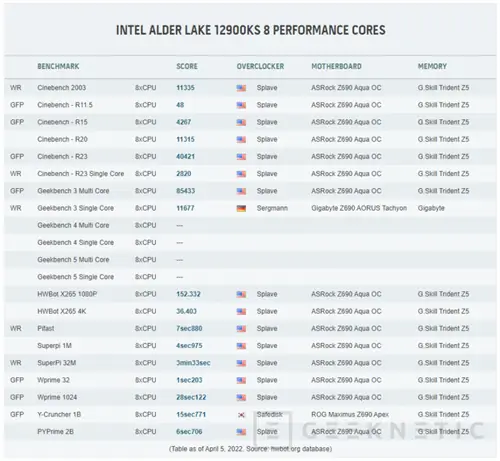This screenshot has height=461, width=500.
Task: Click the WR label in the Cinebench 2003 row
Action: click(16, 88)
